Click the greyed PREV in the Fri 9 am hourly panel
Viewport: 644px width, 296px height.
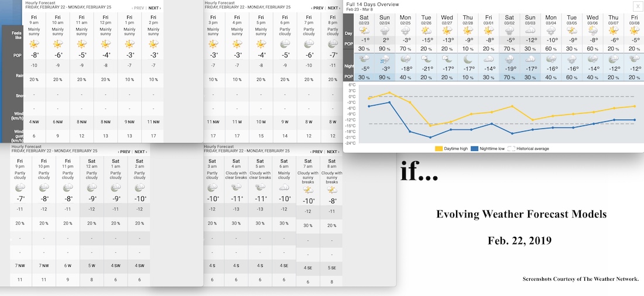[x=138, y=8]
